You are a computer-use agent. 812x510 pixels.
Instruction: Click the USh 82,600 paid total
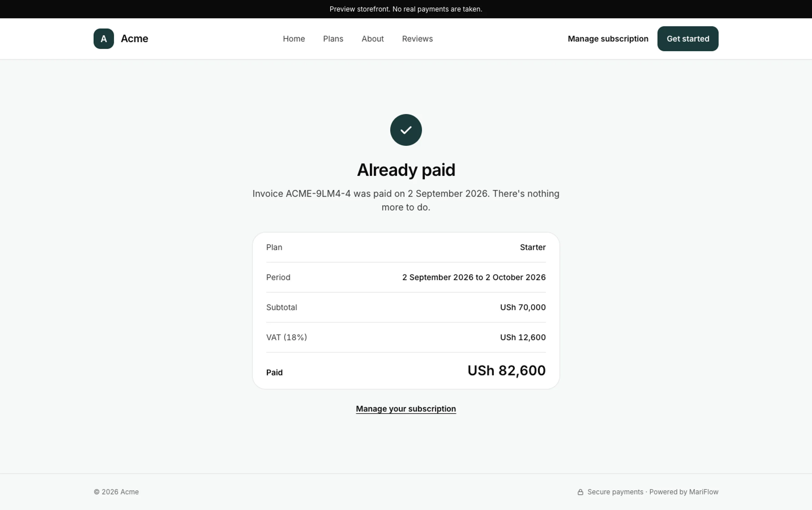click(506, 370)
